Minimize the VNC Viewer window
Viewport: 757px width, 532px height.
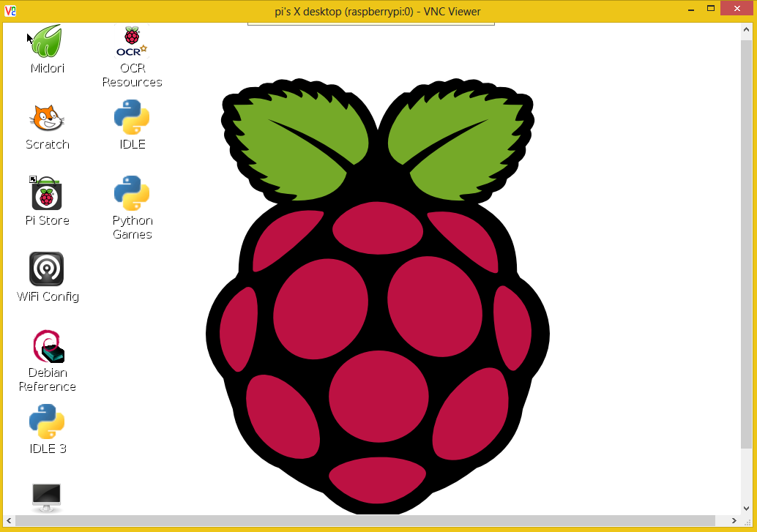point(691,10)
